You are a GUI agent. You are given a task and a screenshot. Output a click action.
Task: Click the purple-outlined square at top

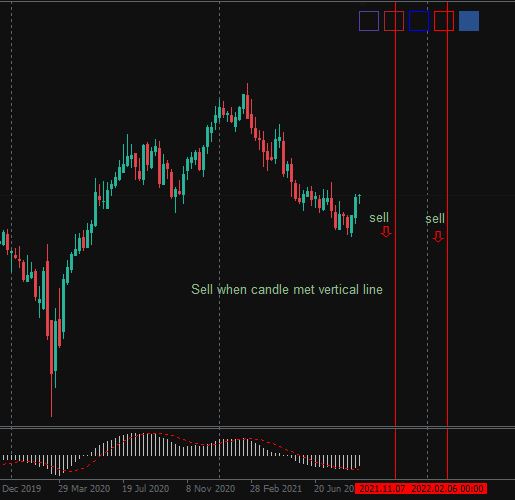click(369, 21)
